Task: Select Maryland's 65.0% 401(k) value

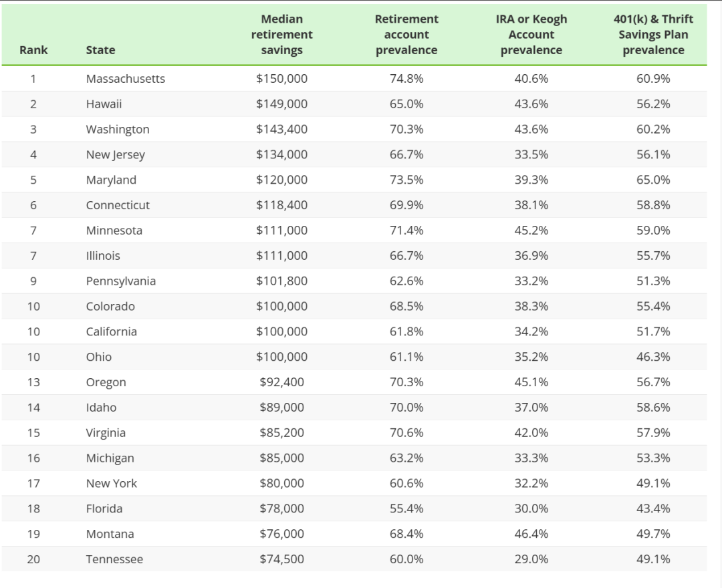Action: pos(653,180)
